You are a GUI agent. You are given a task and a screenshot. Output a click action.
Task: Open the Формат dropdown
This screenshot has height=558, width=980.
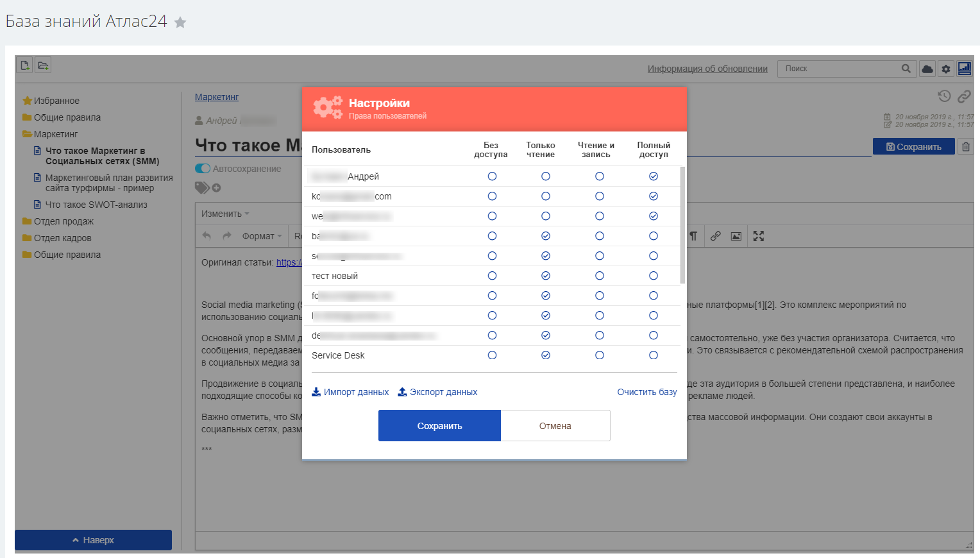coord(262,236)
